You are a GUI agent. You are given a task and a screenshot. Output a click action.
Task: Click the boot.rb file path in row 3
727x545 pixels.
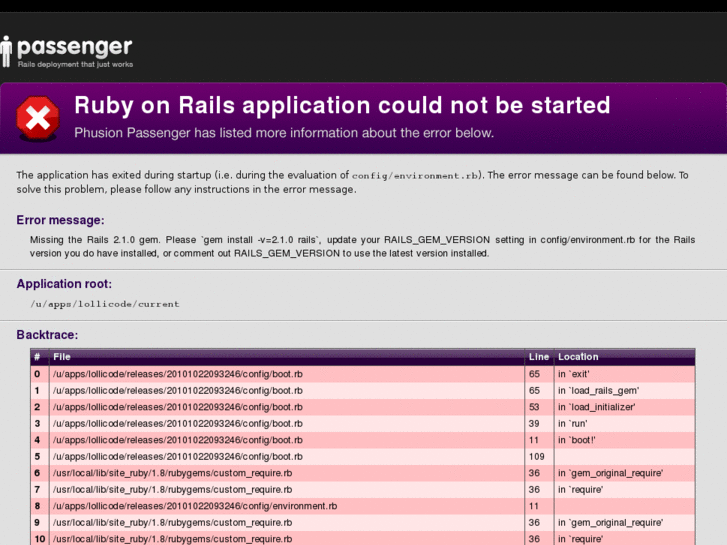pos(178,423)
